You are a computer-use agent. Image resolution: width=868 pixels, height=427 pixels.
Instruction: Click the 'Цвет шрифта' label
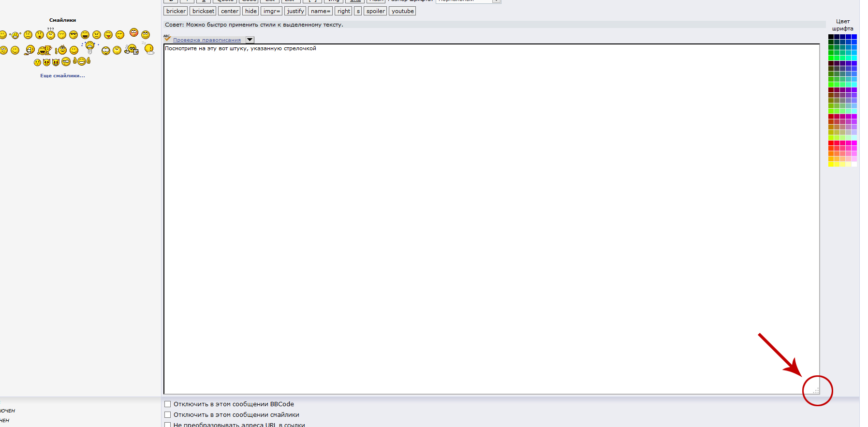843,25
